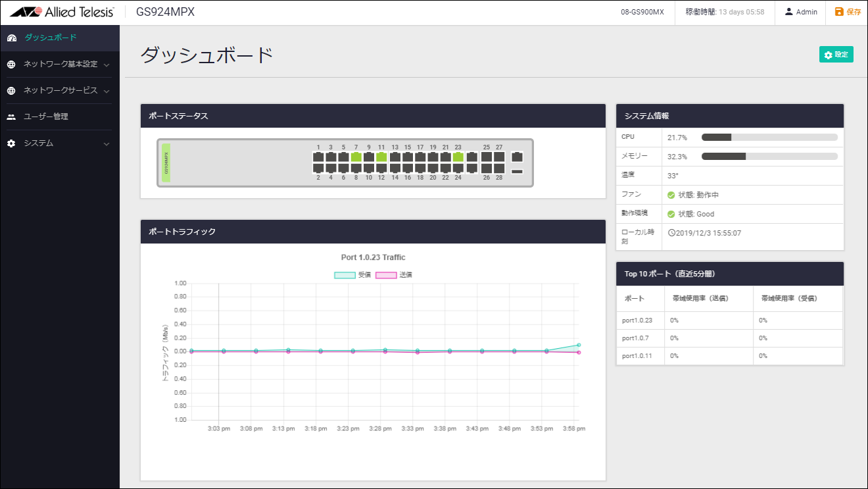Toggle the 送信 legend series in chart
The height and width of the screenshot is (489, 868).
393,275
